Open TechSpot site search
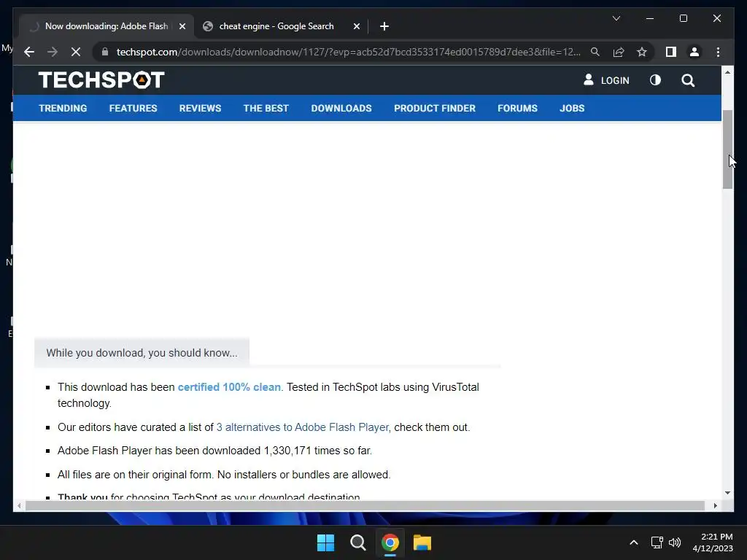 coord(688,80)
